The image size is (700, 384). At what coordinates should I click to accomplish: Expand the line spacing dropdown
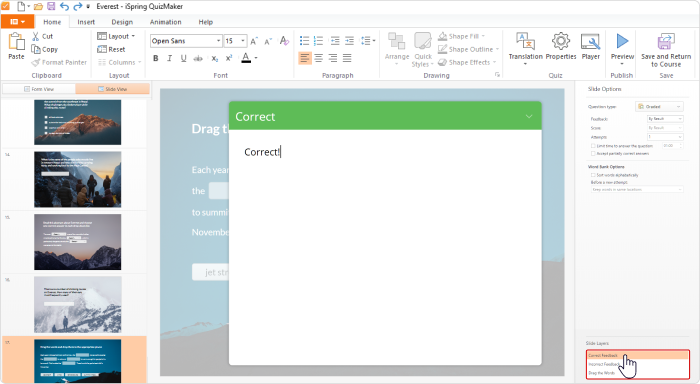click(x=368, y=41)
